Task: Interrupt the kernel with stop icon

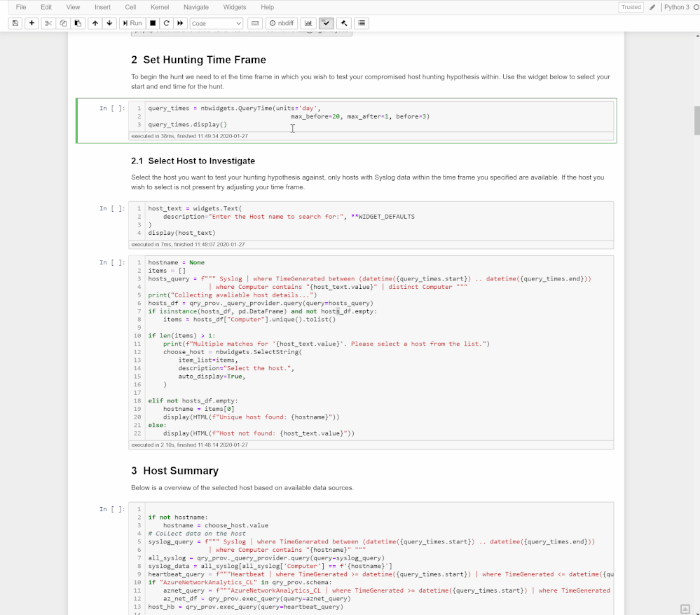Action: coord(153,23)
